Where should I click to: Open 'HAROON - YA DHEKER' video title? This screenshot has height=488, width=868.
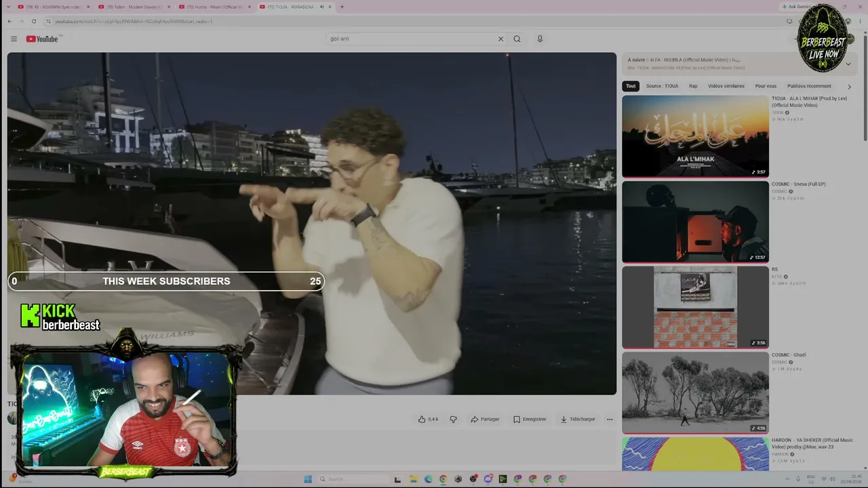coord(812,443)
